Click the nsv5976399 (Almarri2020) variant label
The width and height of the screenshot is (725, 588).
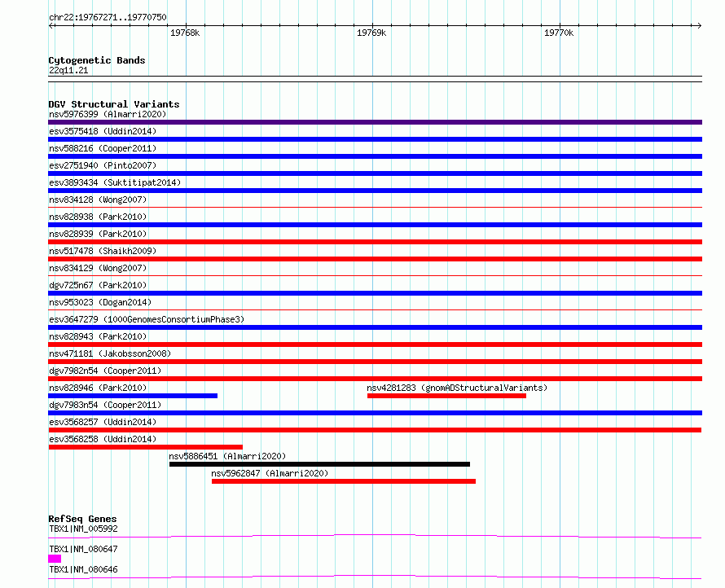tap(107, 114)
